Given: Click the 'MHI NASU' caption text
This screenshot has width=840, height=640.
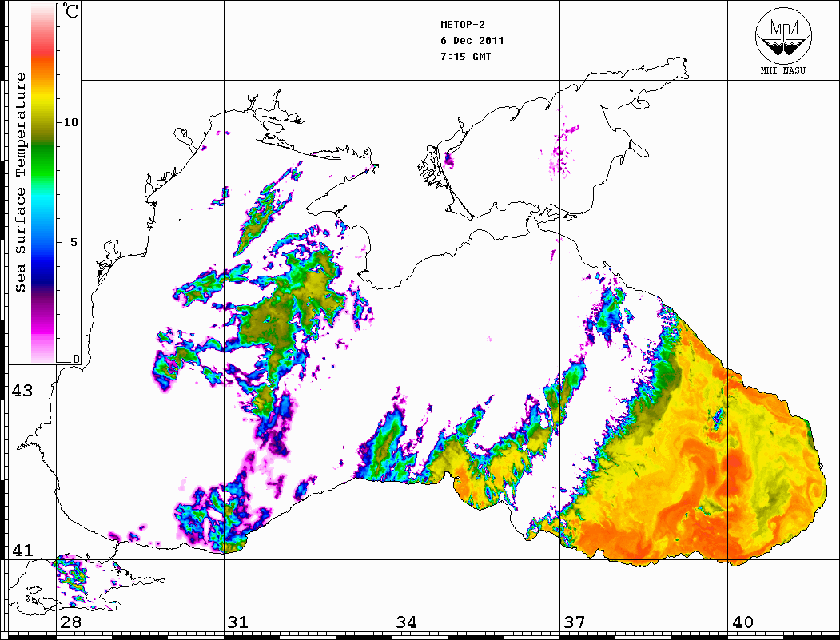Looking at the screenshot, I should (783, 70).
